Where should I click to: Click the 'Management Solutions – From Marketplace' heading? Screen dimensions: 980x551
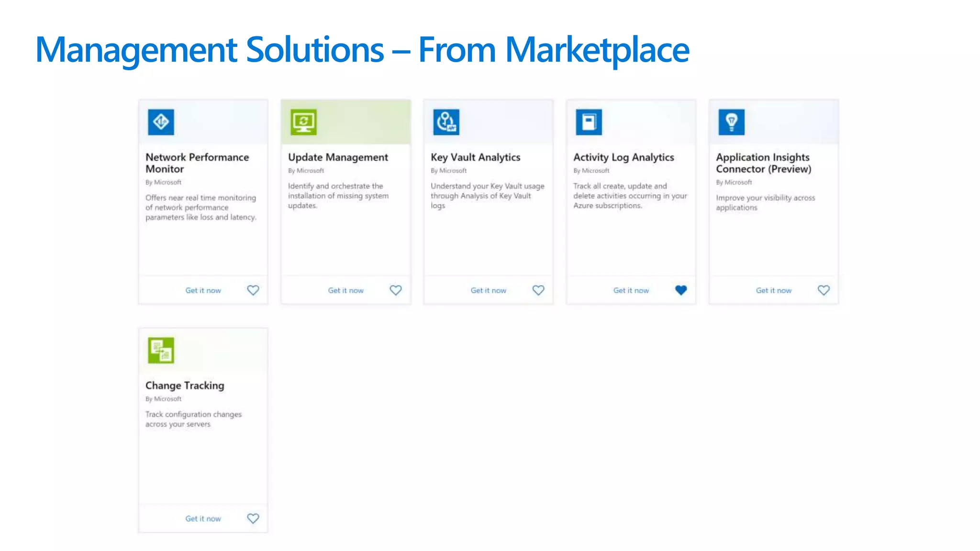pos(362,50)
